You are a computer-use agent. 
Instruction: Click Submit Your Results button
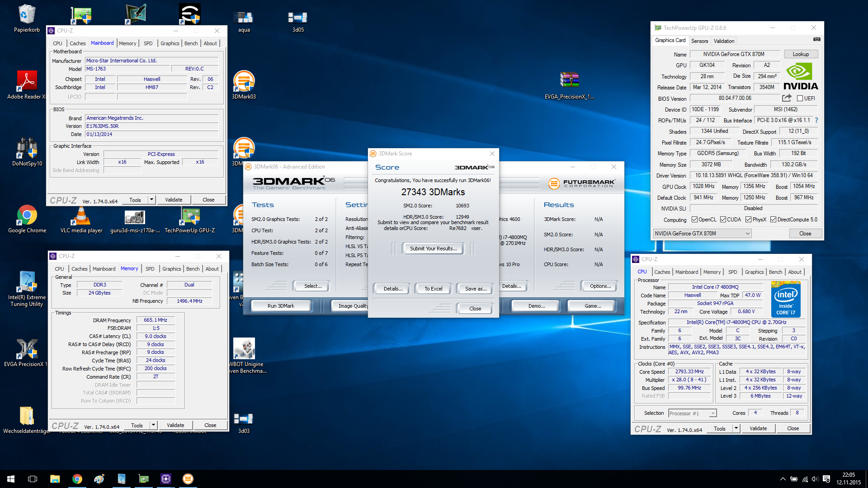coord(433,249)
